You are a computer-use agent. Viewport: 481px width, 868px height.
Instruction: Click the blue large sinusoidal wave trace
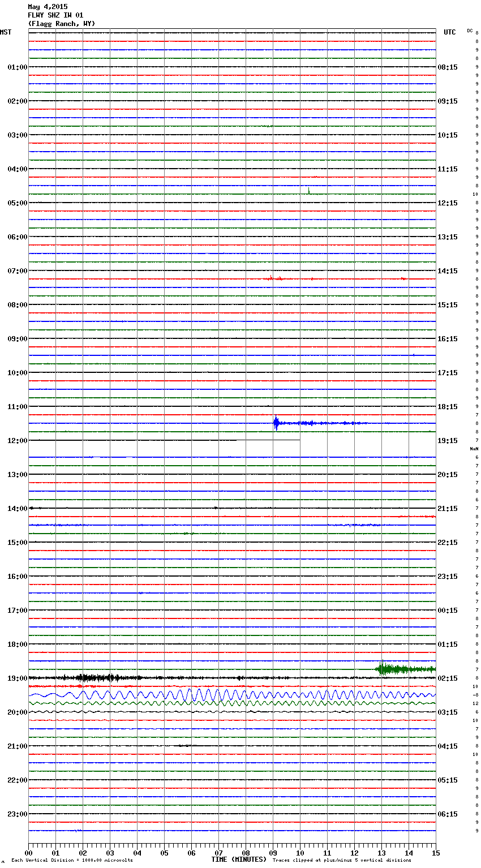232,694
